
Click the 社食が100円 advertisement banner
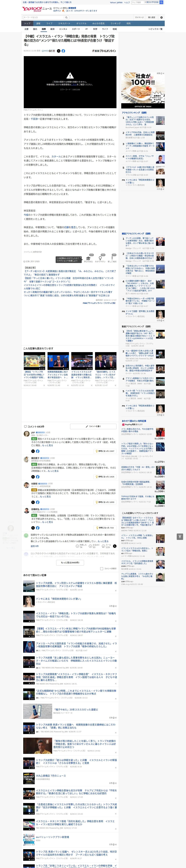pos(143,90)
